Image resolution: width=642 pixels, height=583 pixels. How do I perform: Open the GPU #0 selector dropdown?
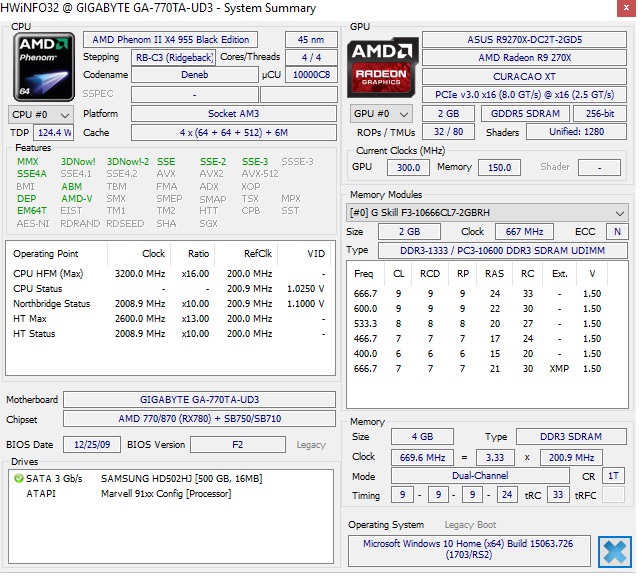click(381, 113)
